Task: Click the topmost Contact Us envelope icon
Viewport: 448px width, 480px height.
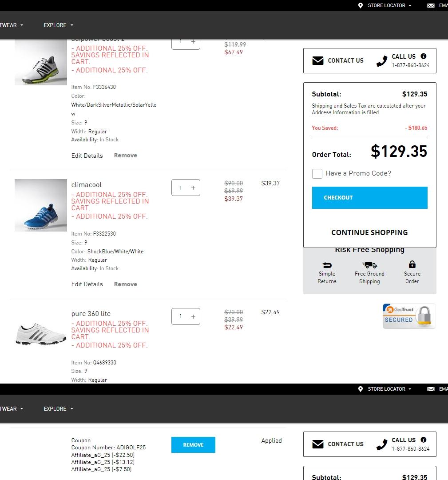Action: pos(318,60)
